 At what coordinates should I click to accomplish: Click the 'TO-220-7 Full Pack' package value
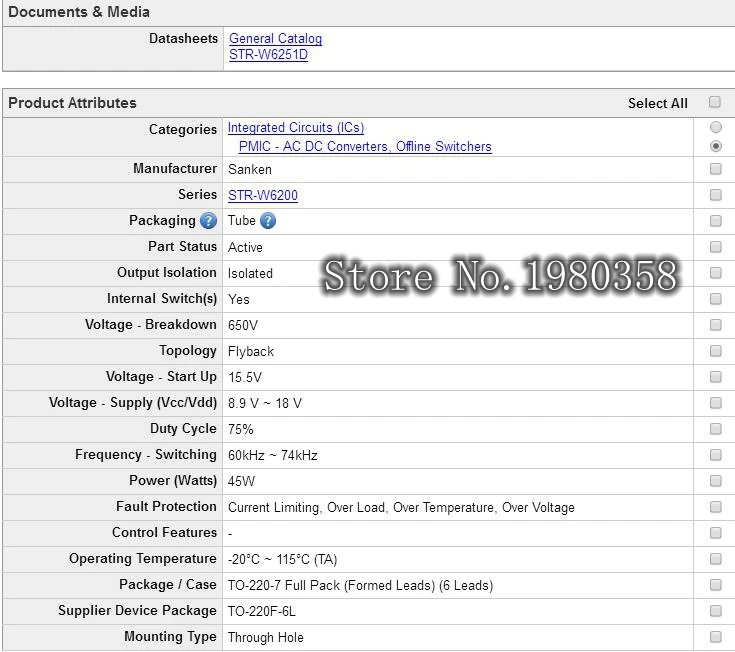360,585
